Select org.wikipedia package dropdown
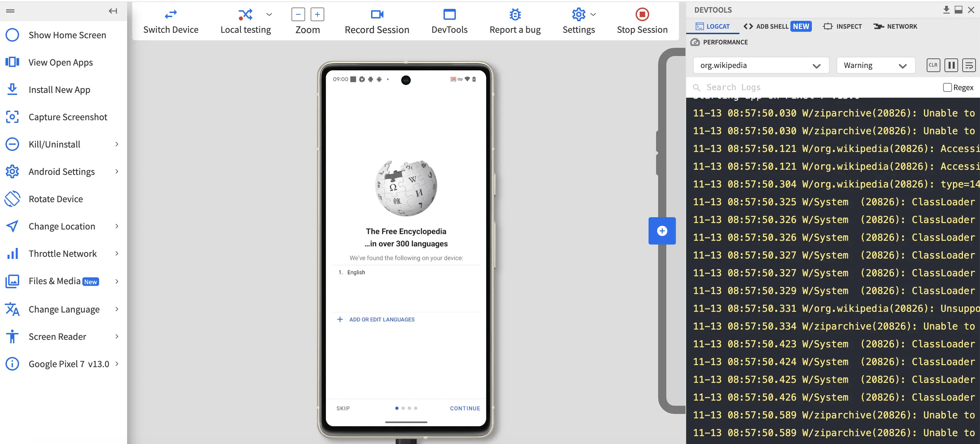 (x=759, y=65)
